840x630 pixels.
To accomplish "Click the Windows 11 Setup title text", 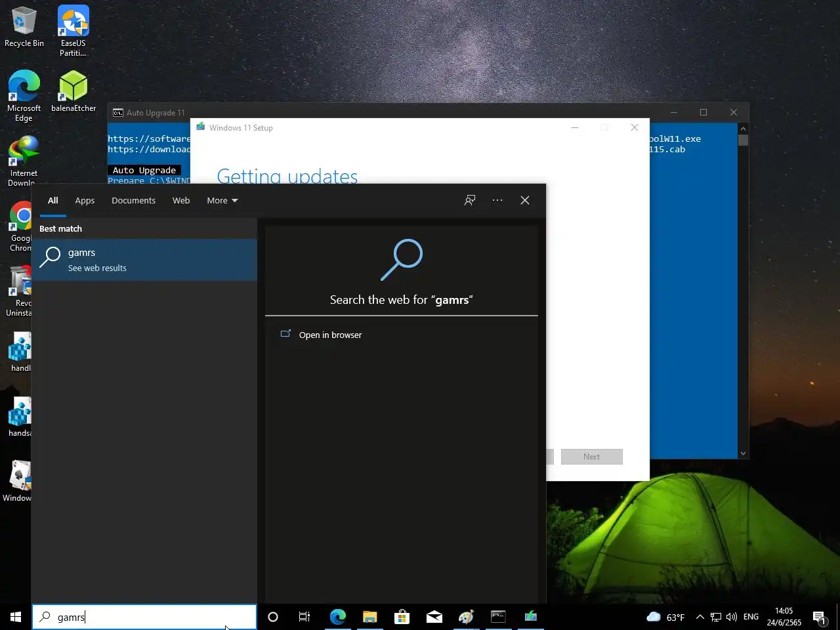I will (241, 128).
